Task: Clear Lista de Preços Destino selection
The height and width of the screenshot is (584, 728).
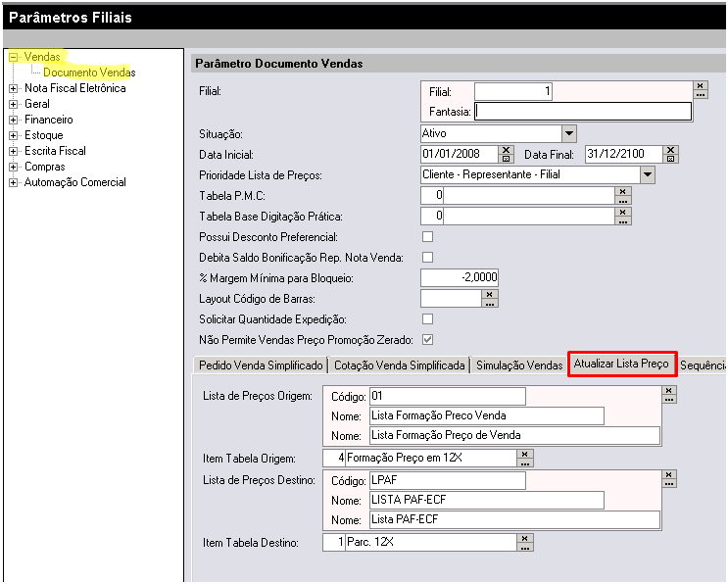Action: point(669,474)
